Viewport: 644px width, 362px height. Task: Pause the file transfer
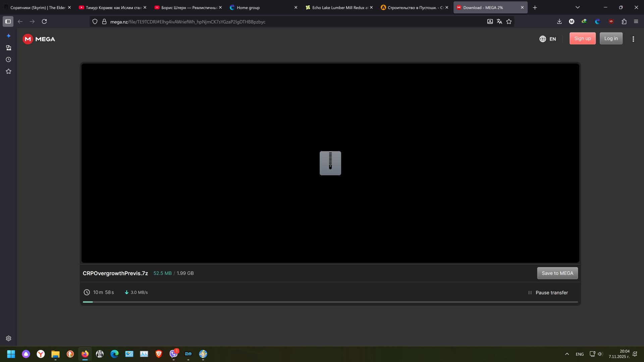pyautogui.click(x=548, y=293)
